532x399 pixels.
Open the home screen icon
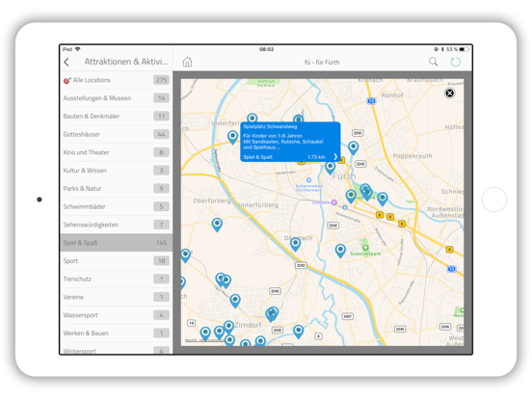pyautogui.click(x=187, y=62)
